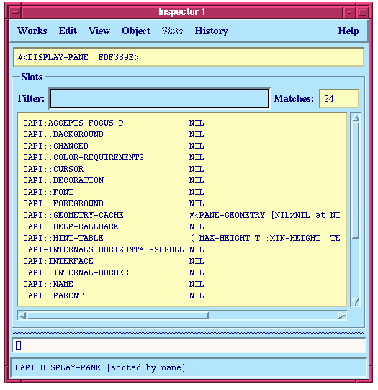Viewport: 378px width, 390px height.
Task: Click the Inspector 1 title bar
Action: (x=182, y=12)
